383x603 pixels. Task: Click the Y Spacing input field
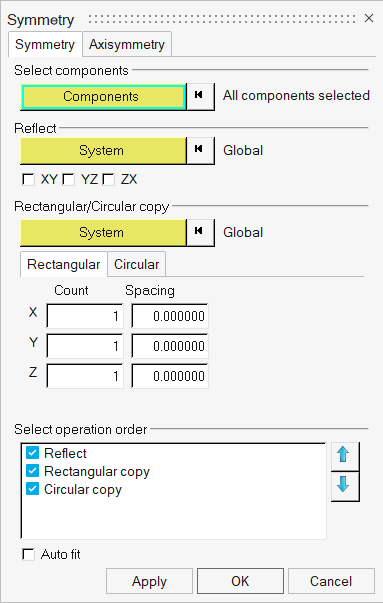click(170, 346)
